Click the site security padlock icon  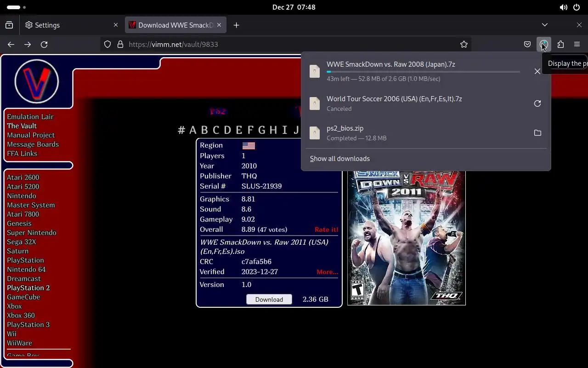120,45
